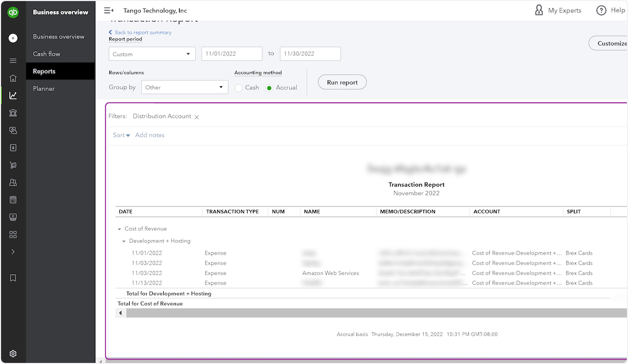This screenshot has height=364, width=628.
Task: Click the NAME column header
Action: click(312, 212)
